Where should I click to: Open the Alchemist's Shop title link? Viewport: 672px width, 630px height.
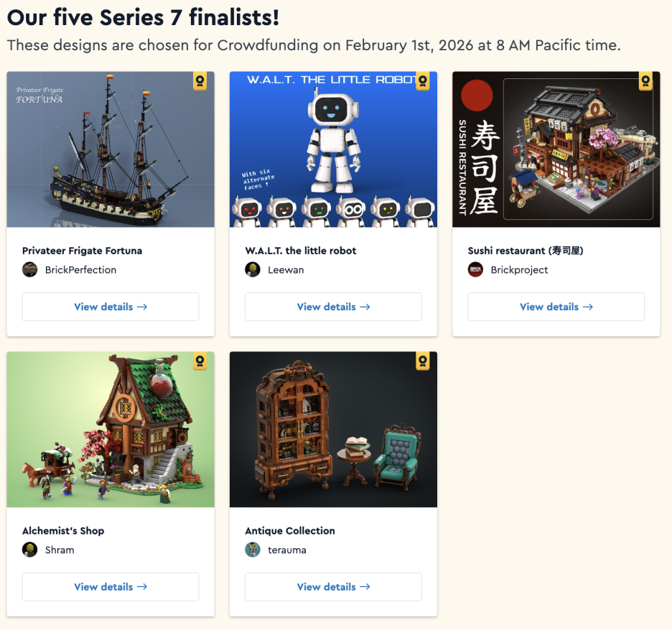tap(63, 531)
